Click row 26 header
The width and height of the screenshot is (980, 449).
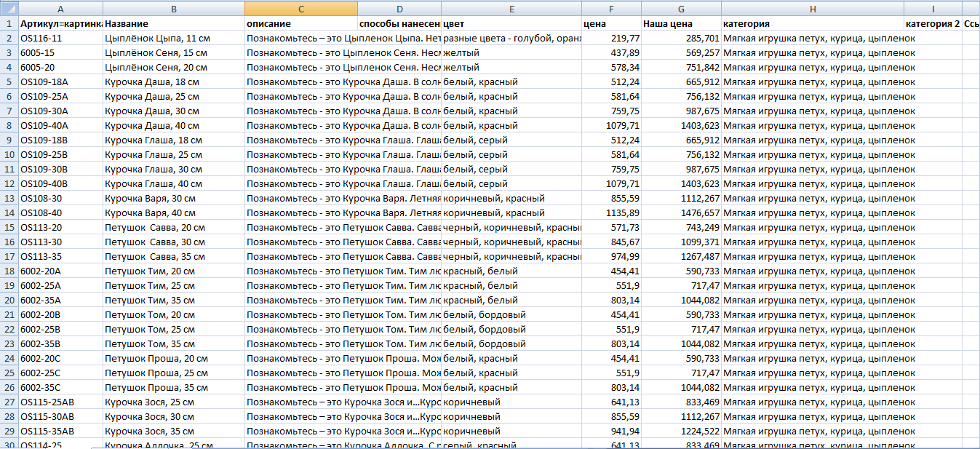[9, 387]
